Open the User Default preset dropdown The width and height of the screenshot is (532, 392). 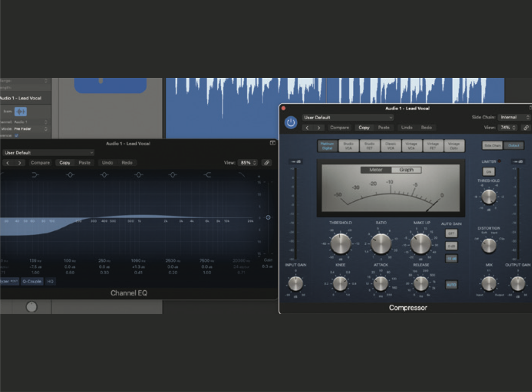tap(348, 118)
